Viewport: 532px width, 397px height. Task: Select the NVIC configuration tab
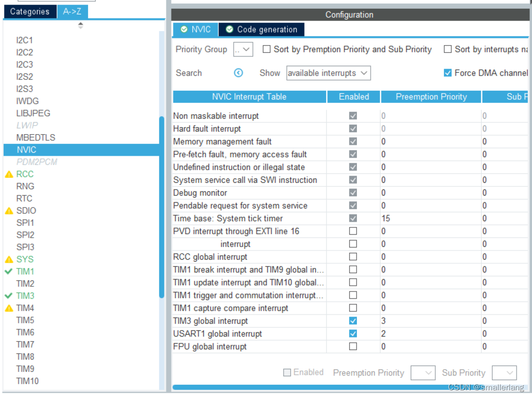[x=196, y=30]
